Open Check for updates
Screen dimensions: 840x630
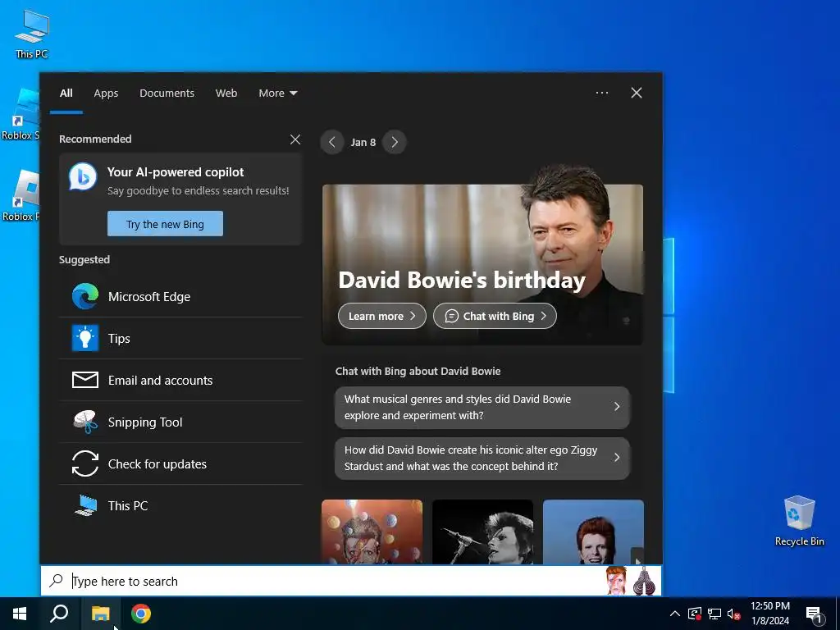[x=180, y=463]
